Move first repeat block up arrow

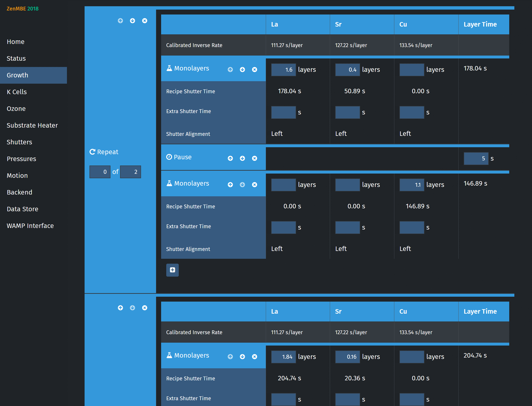click(x=120, y=21)
